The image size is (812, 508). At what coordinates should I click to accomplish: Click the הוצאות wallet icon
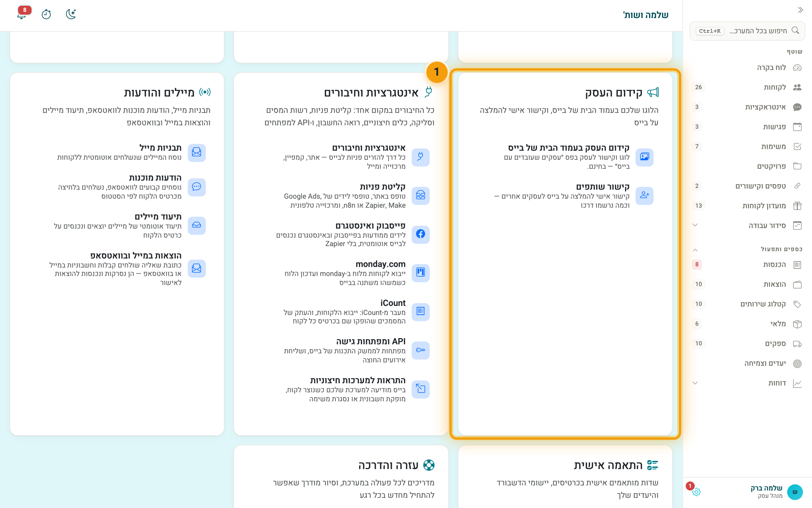[797, 284]
